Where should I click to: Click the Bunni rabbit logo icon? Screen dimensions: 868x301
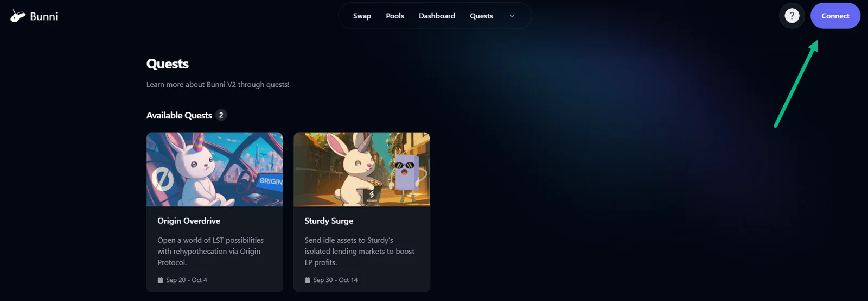(18, 16)
